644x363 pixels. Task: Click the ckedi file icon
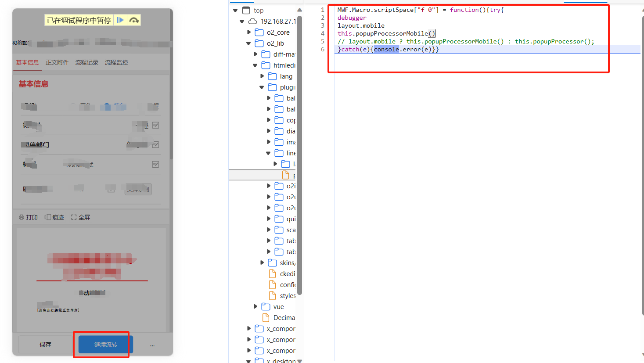[x=272, y=274]
